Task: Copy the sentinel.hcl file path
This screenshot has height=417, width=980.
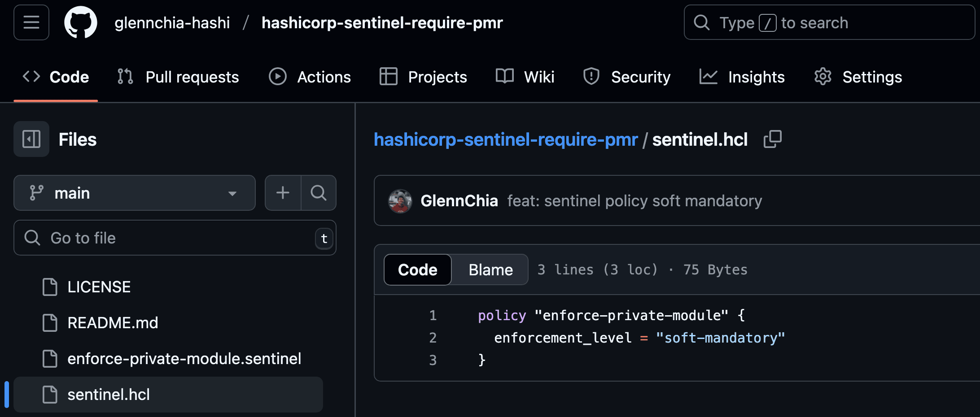Action: (773, 139)
